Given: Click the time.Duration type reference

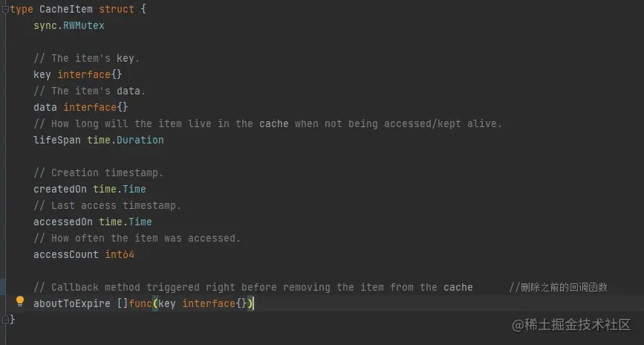Looking at the screenshot, I should point(126,140).
